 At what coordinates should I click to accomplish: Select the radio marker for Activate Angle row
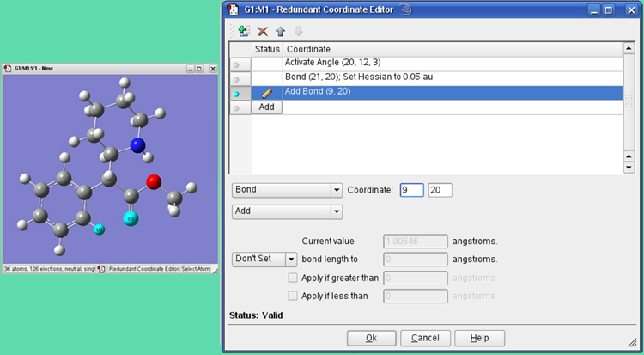pos(237,64)
